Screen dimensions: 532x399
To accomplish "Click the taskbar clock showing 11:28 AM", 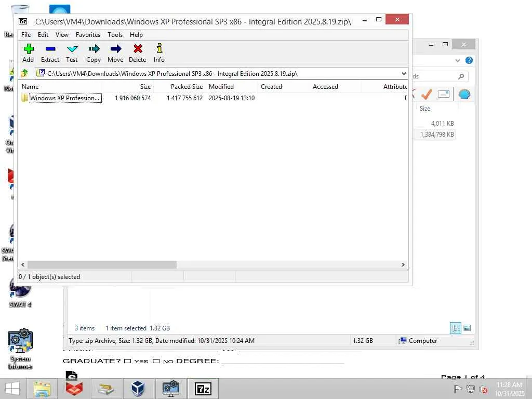I will [x=510, y=389].
